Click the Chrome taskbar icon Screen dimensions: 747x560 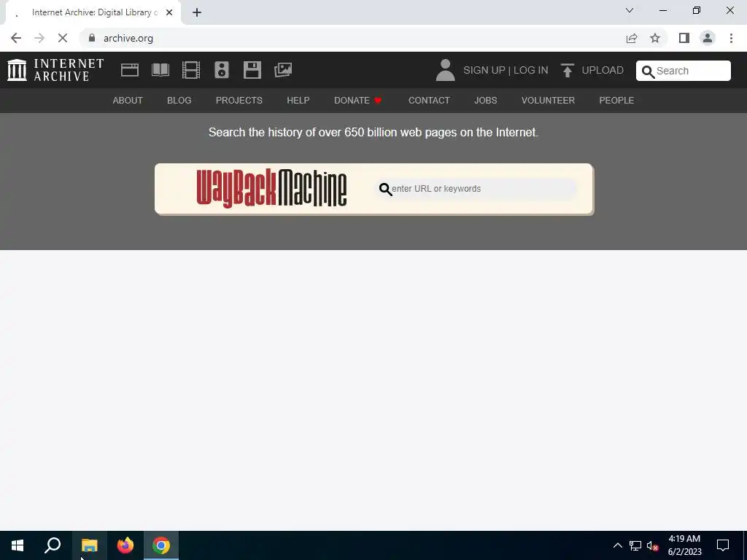pos(161,545)
